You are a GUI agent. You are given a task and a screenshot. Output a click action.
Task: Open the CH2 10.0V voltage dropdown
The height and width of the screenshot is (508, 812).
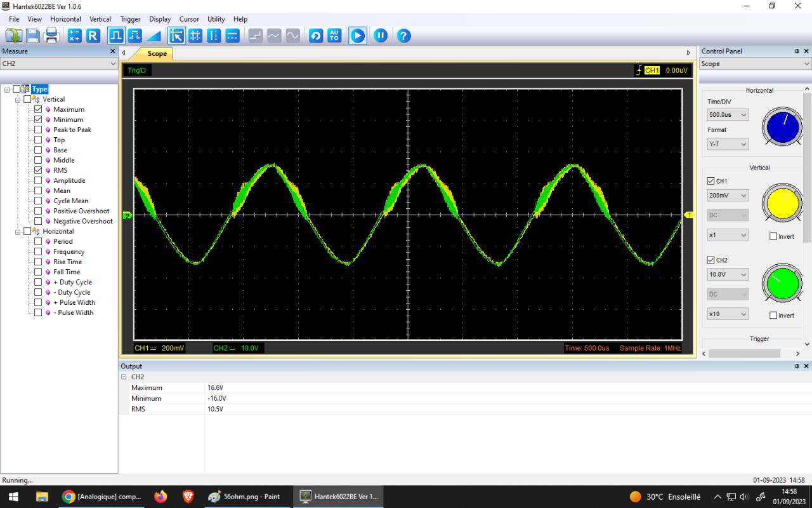point(728,274)
